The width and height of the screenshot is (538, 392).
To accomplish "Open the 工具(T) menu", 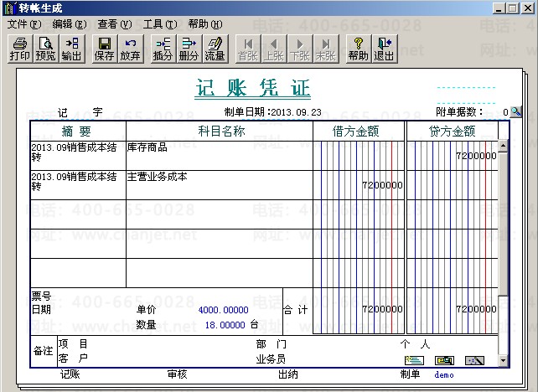I will click(x=160, y=24).
